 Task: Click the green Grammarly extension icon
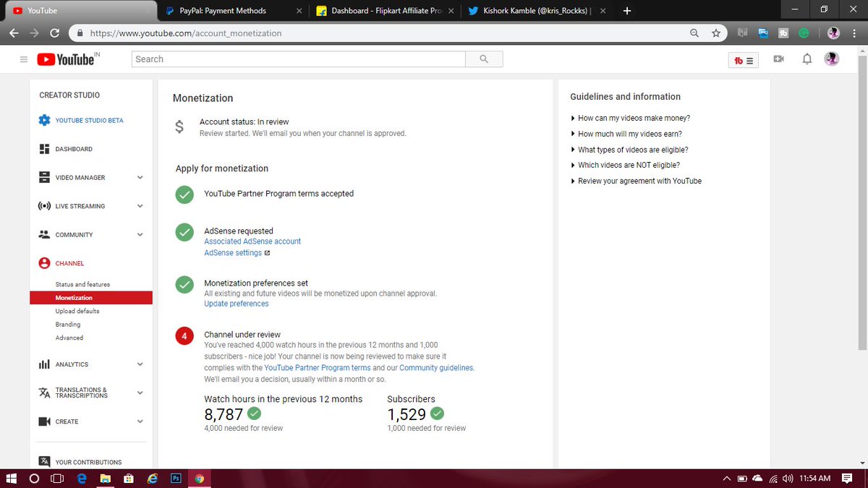click(804, 33)
